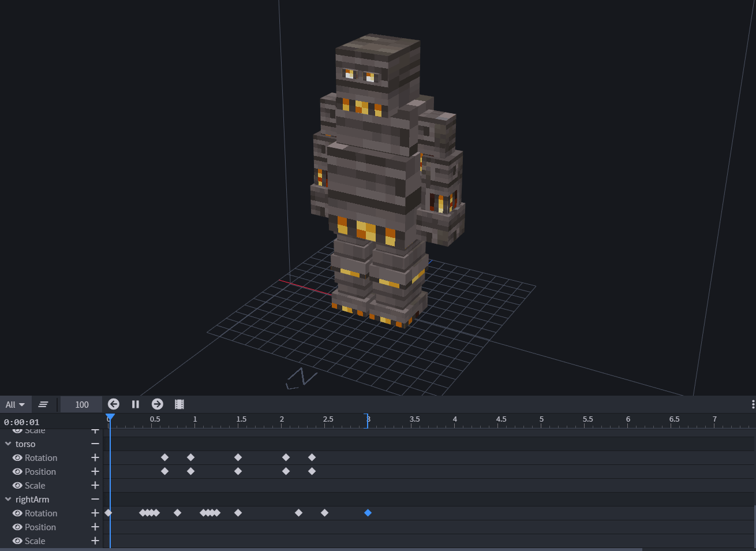Jump to previous keyframe with left arrow
Image resolution: width=756 pixels, height=551 pixels.
tap(114, 404)
